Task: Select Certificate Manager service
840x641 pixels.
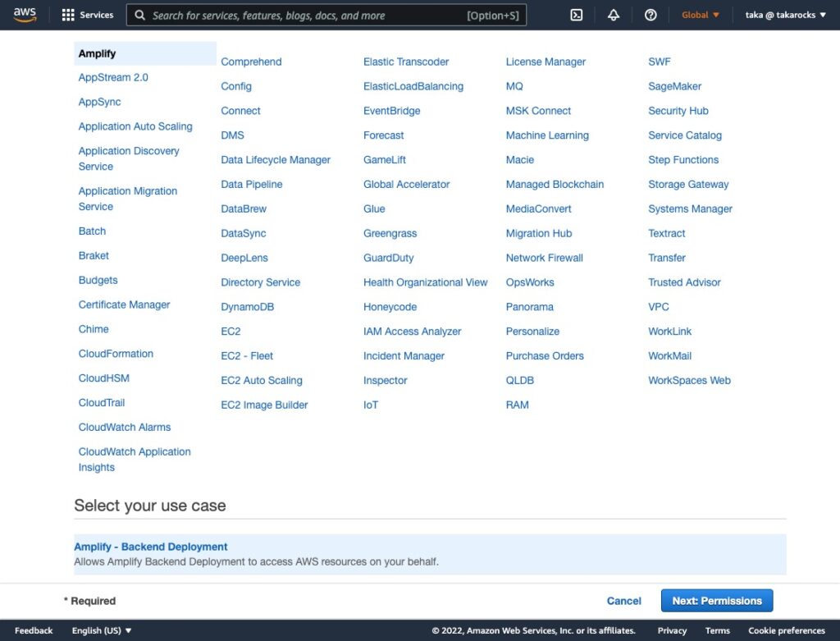Action: [x=125, y=305]
